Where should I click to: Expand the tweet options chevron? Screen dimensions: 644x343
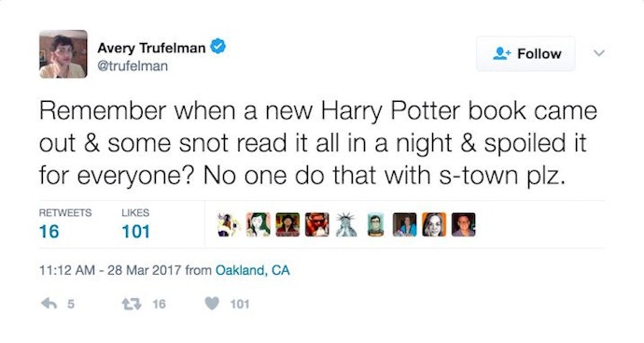click(599, 53)
